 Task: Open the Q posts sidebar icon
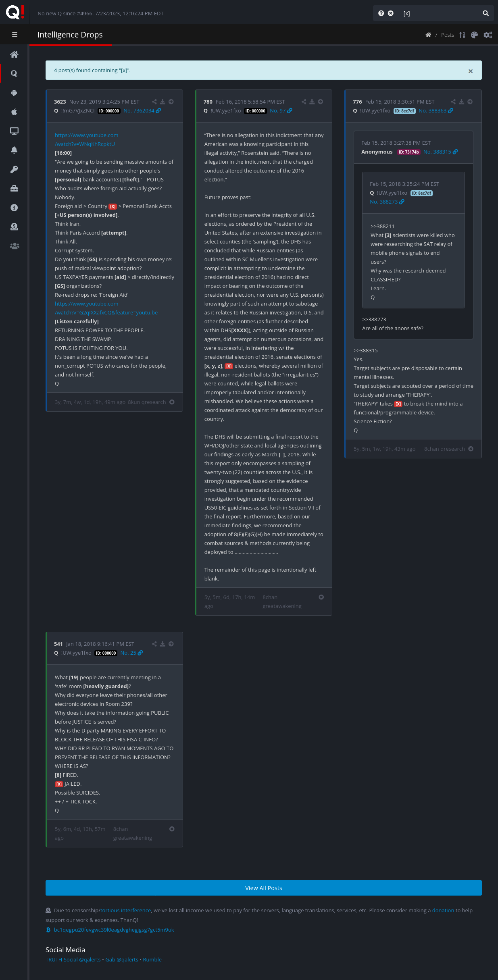tap(14, 73)
